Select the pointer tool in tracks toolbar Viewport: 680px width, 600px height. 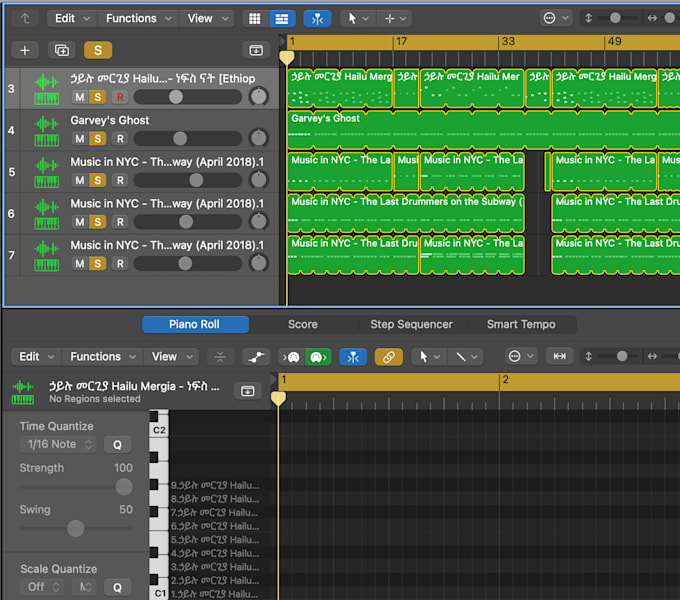point(352,19)
